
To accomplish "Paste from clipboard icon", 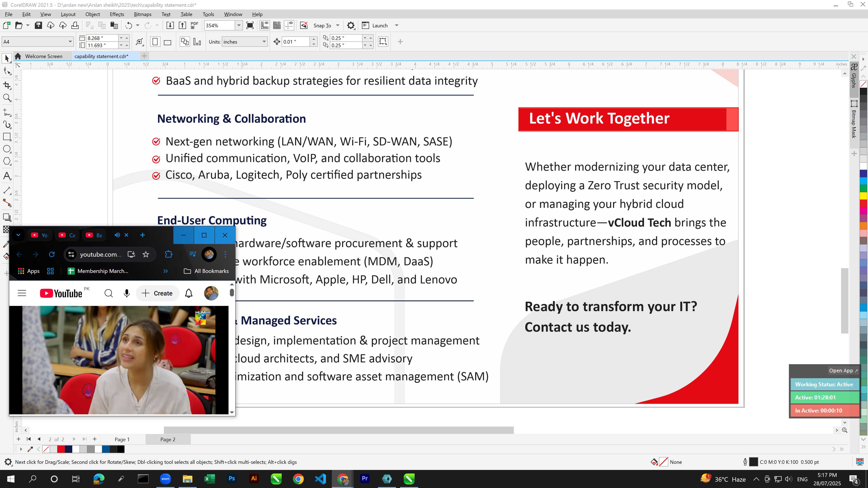I will pyautogui.click(x=114, y=26).
